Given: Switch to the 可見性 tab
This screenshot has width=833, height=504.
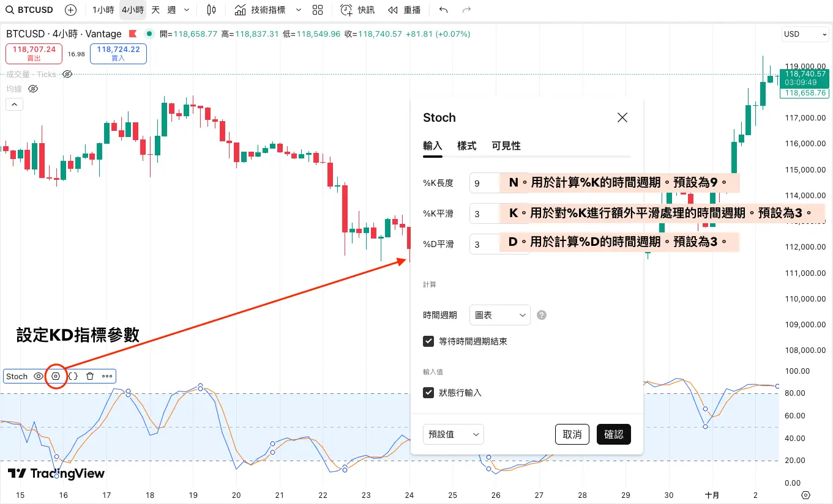Looking at the screenshot, I should click(x=506, y=146).
